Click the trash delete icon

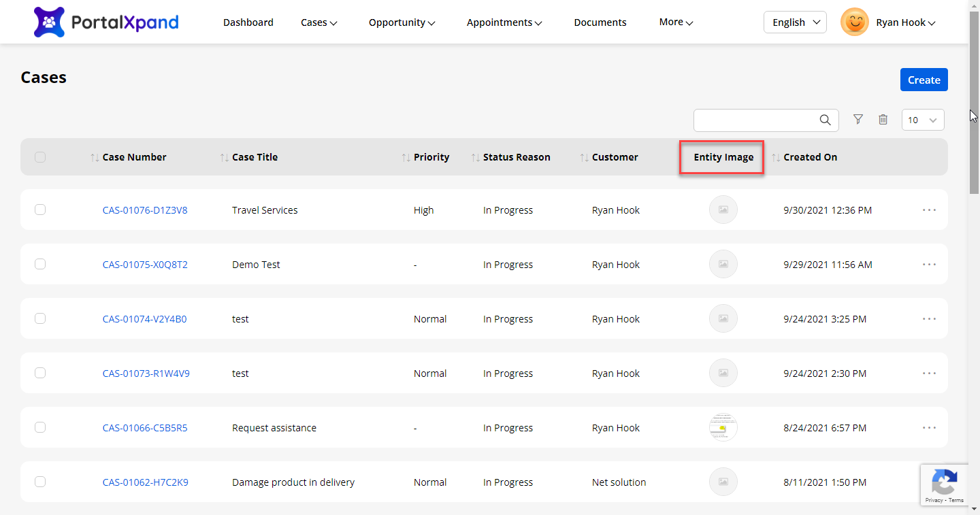883,120
